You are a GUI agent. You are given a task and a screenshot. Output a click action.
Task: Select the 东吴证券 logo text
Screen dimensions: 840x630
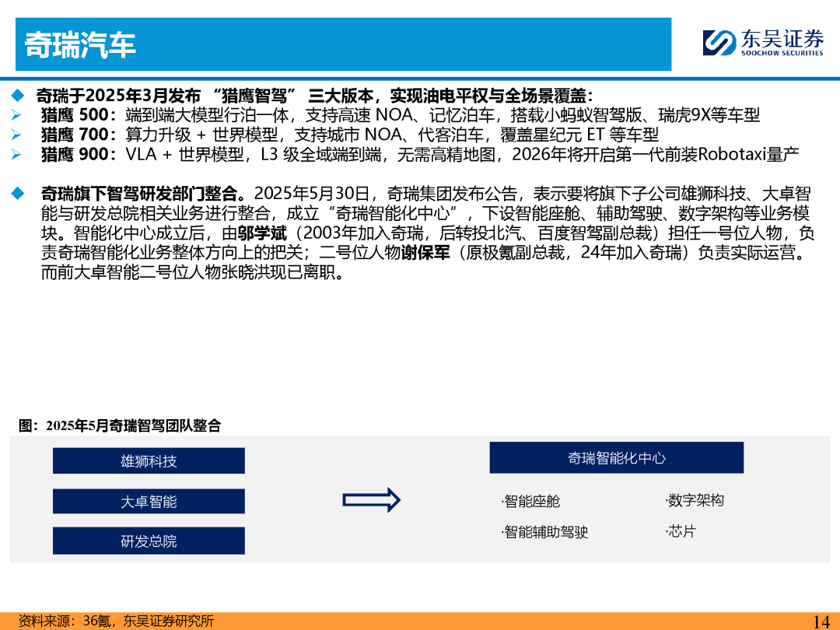[x=782, y=39]
